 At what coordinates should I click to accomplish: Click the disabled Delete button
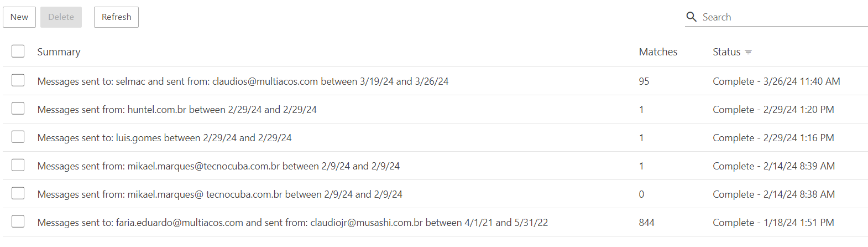click(x=61, y=17)
